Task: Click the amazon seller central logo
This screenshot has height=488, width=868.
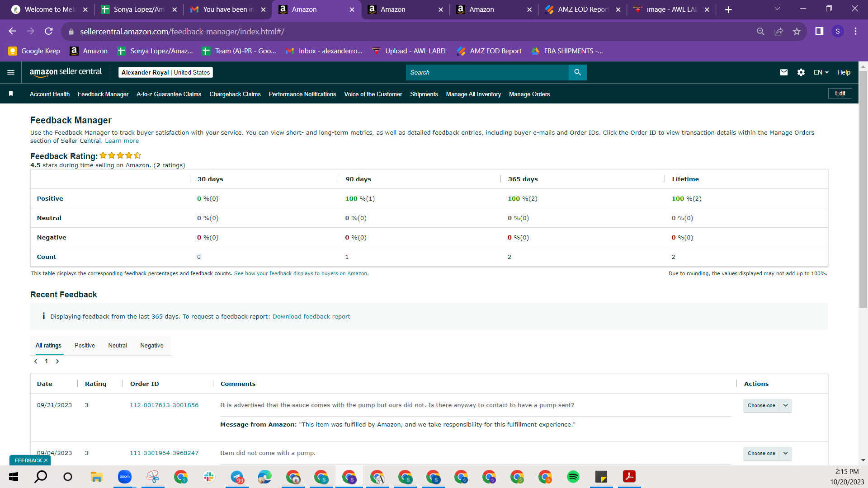Action: [66, 72]
